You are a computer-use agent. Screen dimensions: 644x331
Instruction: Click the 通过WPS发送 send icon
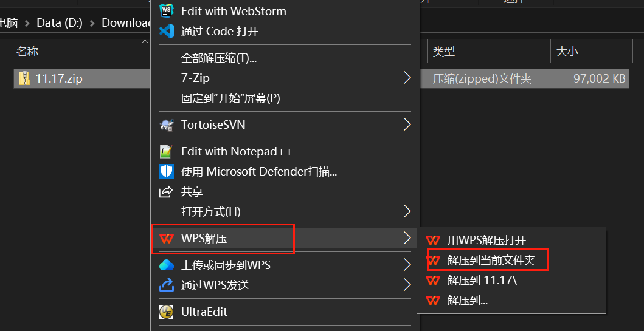click(167, 285)
